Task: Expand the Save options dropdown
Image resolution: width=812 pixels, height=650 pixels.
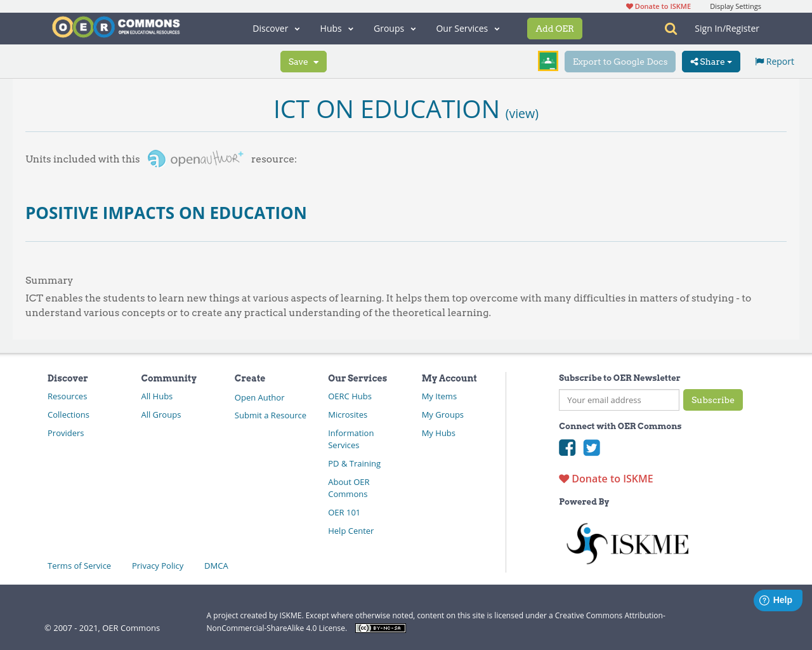Action: [x=303, y=62]
